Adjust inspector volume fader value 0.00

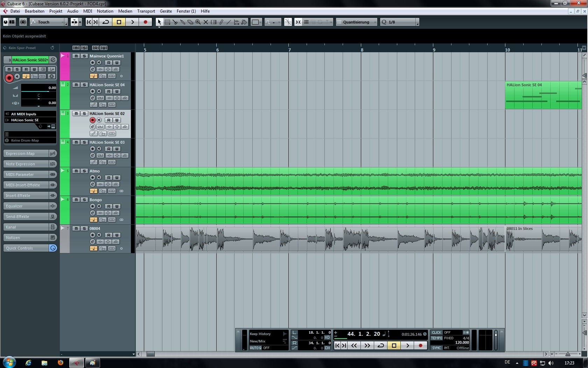click(x=38, y=88)
